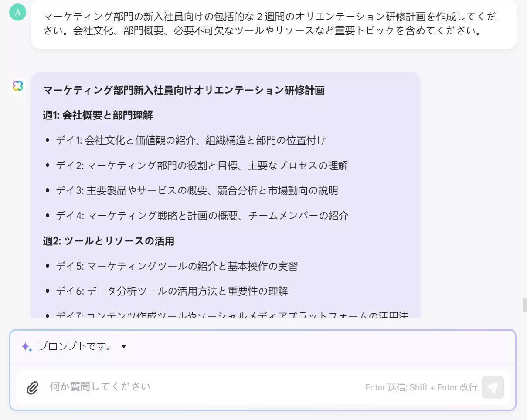This screenshot has height=420, width=527.
Task: Click the paper-plane send button
Action: coord(493,387)
